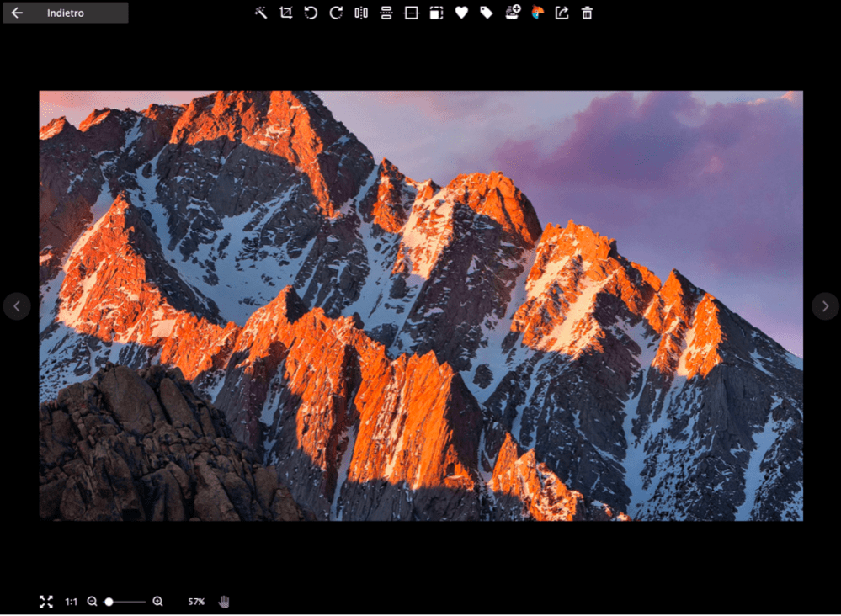Rotate the photo clockwise
Image resolution: width=841 pixels, height=616 pixels.
(x=336, y=13)
